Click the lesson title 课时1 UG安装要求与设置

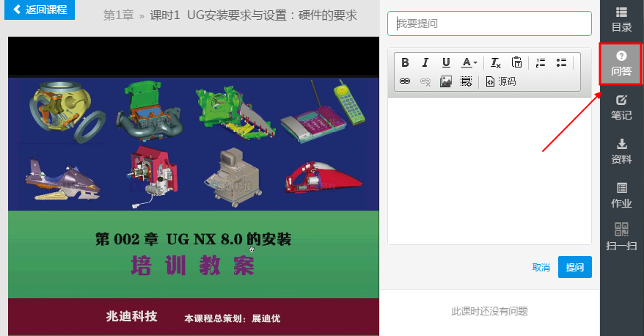253,15
